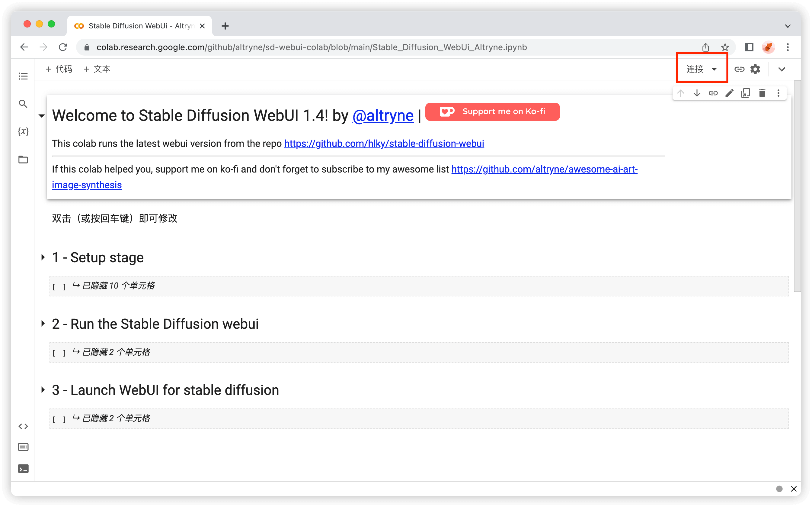Delete cell with trash icon
The image size is (812, 507).
click(762, 93)
